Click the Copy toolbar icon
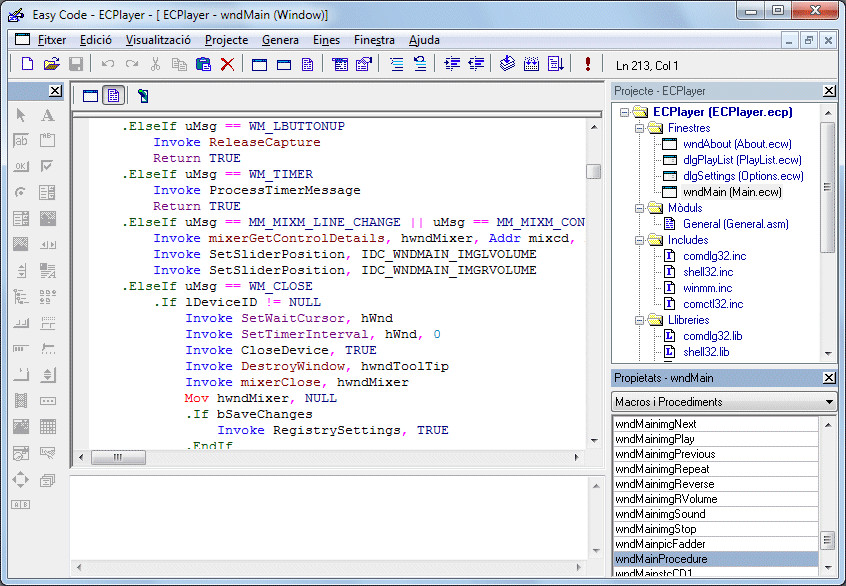Screen dimensions: 846x586 (179, 64)
